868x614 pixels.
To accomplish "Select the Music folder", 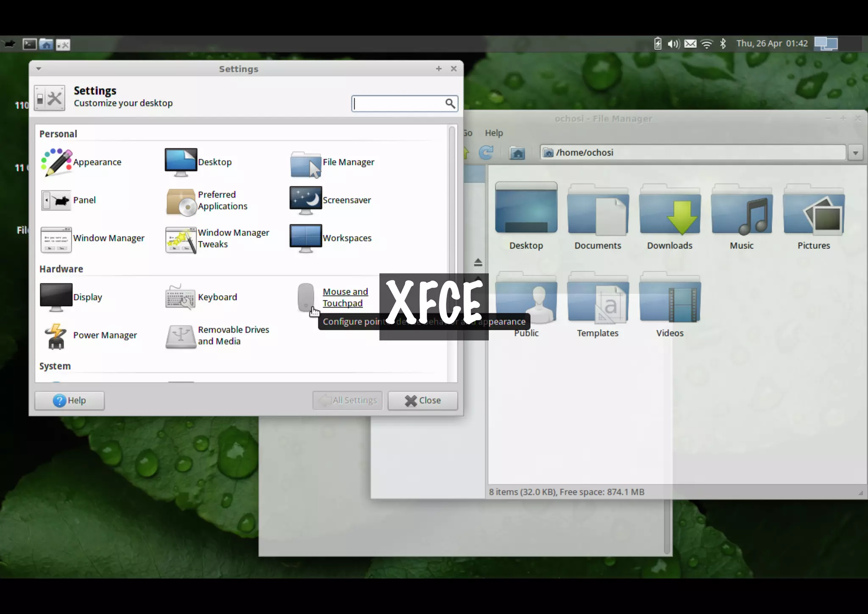I will pyautogui.click(x=742, y=216).
